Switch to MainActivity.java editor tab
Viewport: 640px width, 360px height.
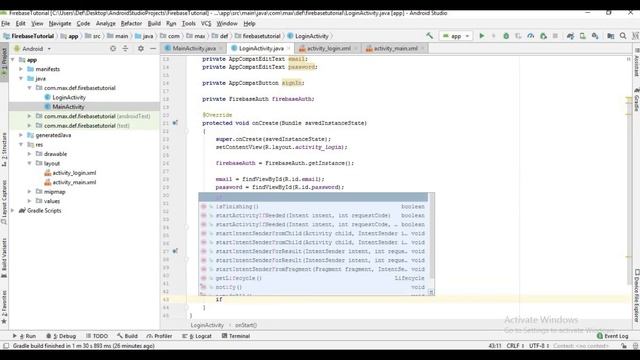pyautogui.click(x=194, y=48)
